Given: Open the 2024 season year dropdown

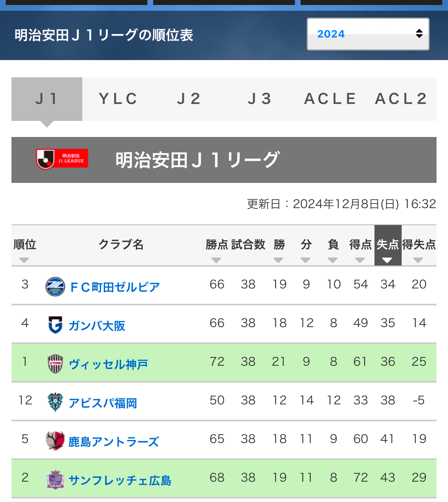Looking at the screenshot, I should (x=368, y=34).
